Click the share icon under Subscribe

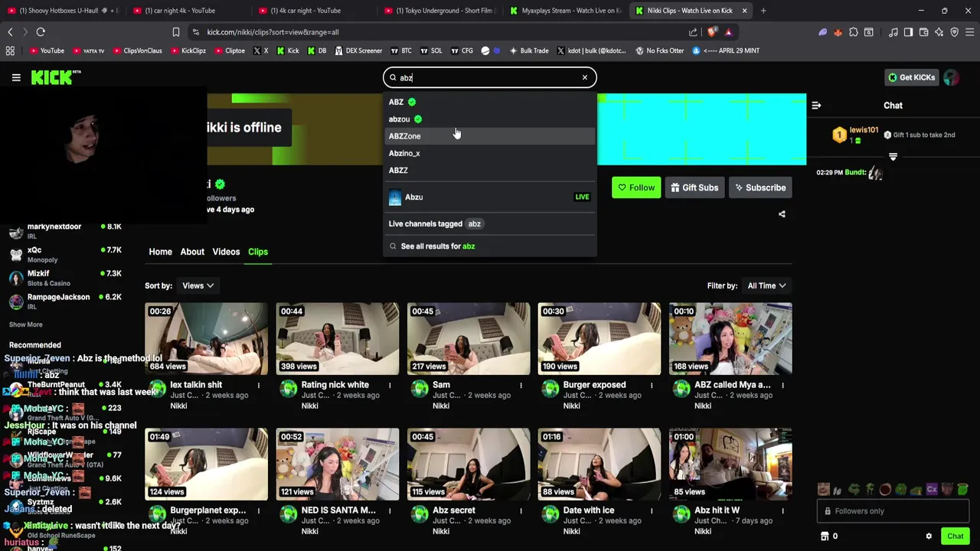pyautogui.click(x=782, y=214)
